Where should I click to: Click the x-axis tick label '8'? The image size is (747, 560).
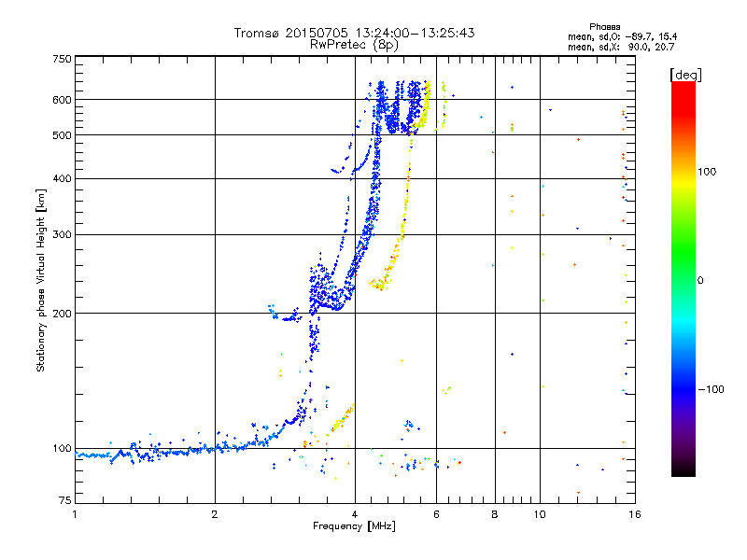pos(495,514)
